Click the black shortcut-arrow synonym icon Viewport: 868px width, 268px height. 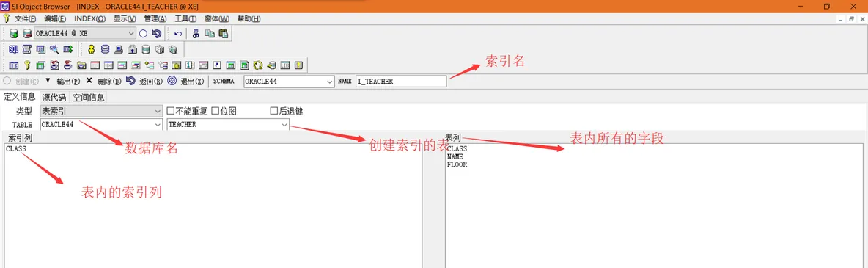[x=217, y=65]
